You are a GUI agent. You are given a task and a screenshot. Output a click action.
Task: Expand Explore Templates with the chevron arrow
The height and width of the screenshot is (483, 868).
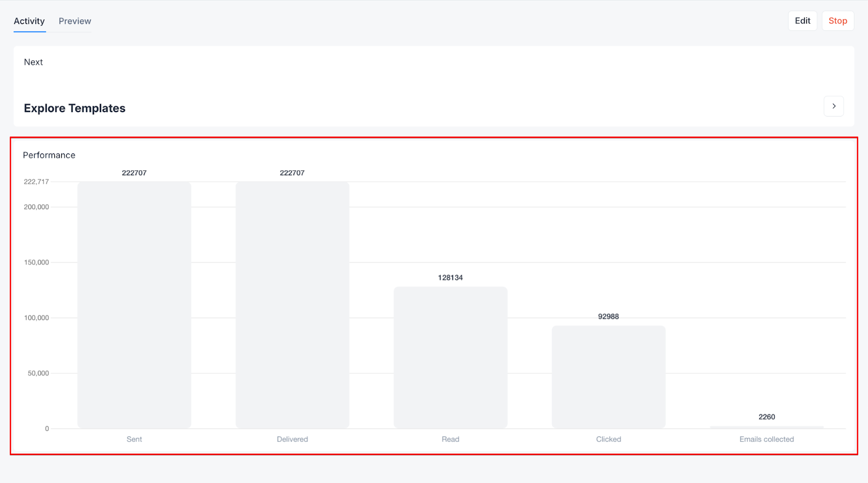[x=833, y=106]
